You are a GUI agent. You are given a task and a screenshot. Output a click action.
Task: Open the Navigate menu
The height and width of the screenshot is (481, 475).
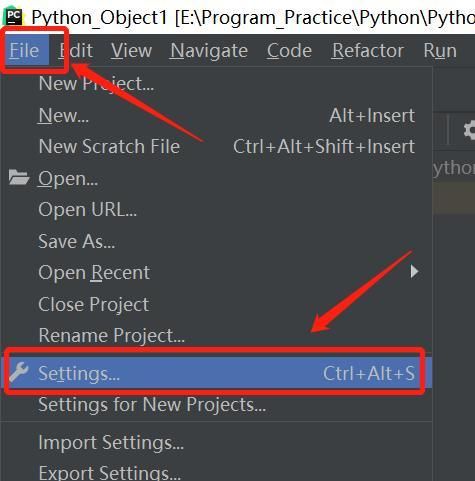click(x=209, y=51)
